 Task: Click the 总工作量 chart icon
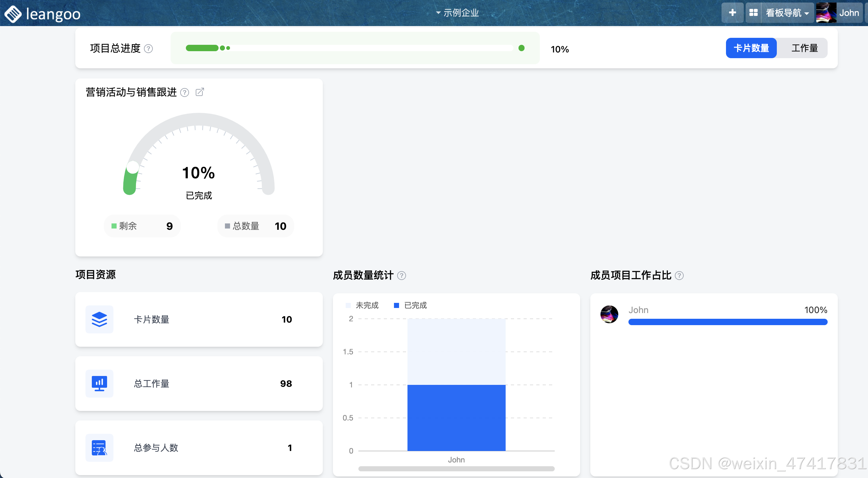click(99, 383)
